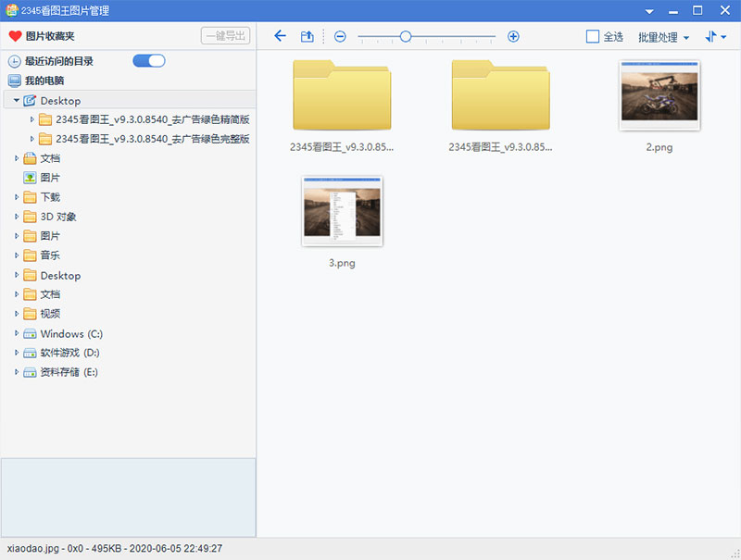Click the thumbnail size slider handle
This screenshot has height=560, width=741.
406,36
